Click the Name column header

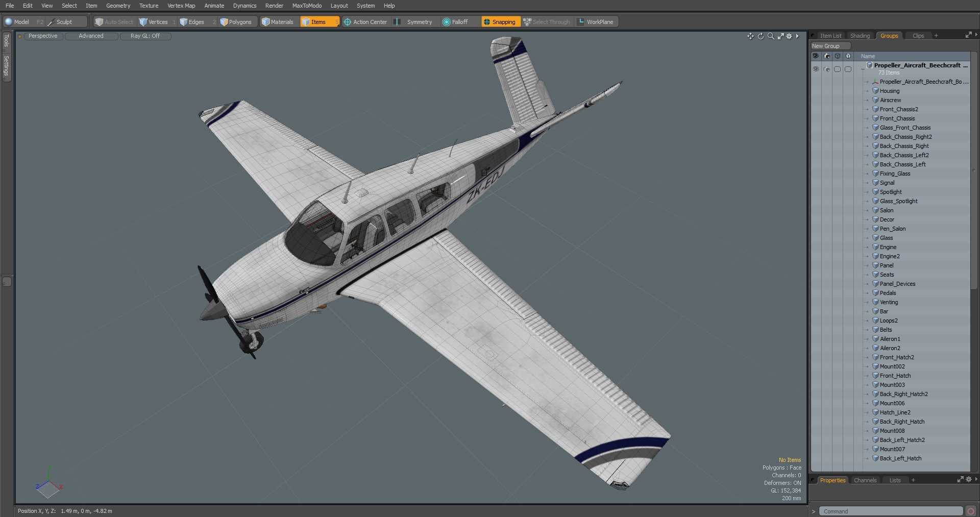click(868, 56)
